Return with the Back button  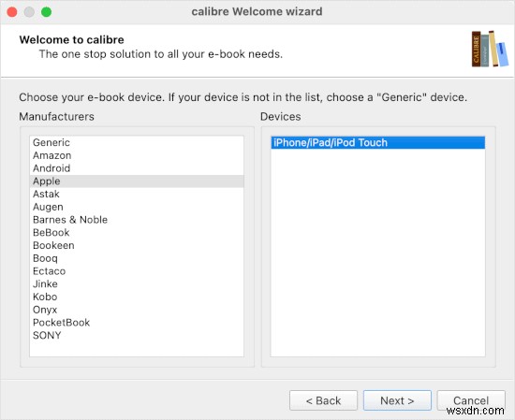point(323,400)
